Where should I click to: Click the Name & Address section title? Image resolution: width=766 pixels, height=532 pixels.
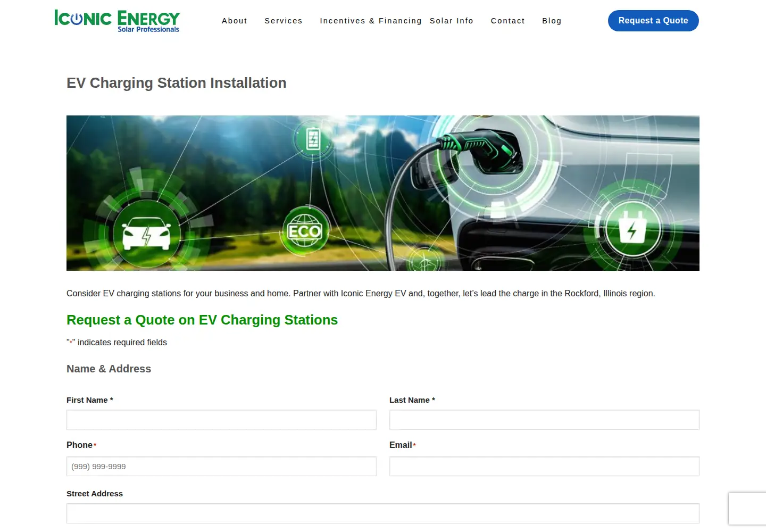click(x=109, y=369)
